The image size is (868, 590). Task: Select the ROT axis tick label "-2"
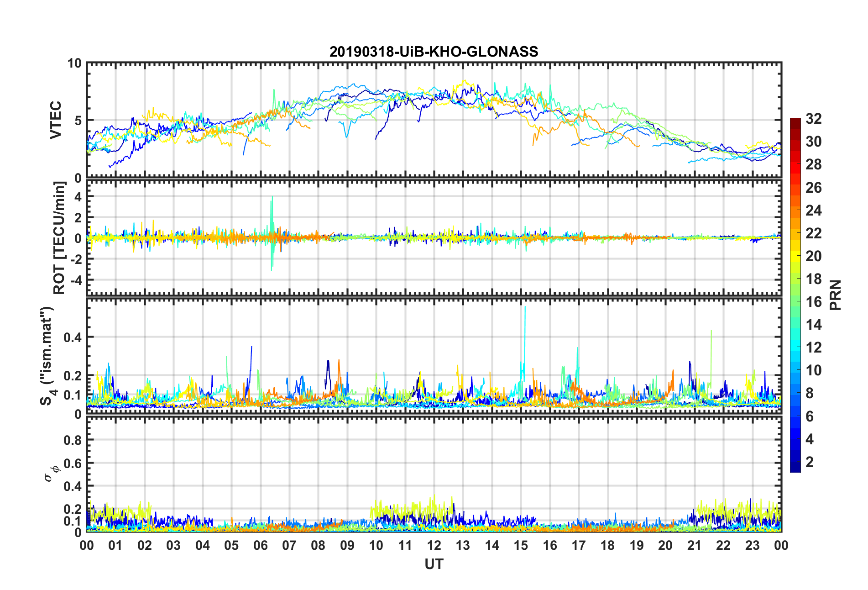(x=76, y=259)
